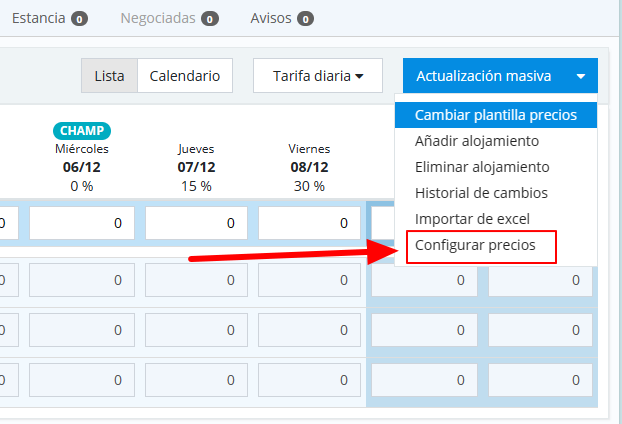
Task: Select Cambiar plantilla precios menu option
Action: [495, 114]
